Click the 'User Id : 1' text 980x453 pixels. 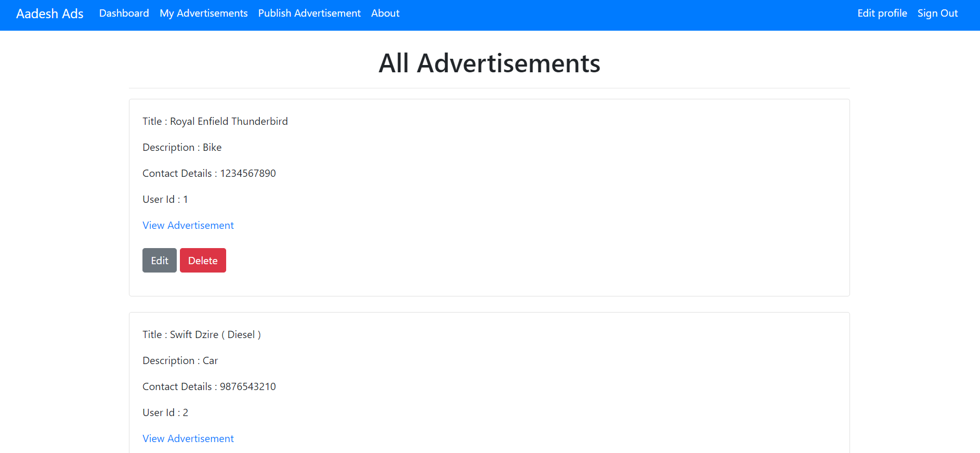(x=165, y=199)
